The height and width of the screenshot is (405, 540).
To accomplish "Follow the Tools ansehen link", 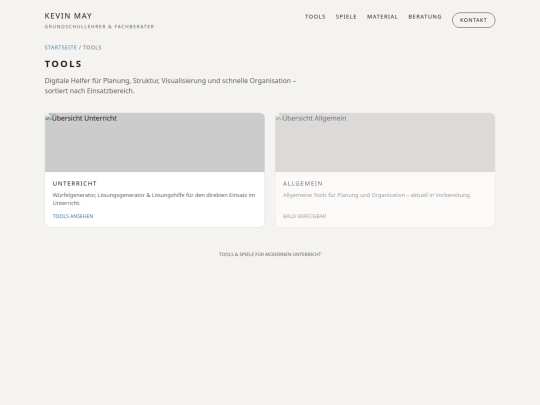I will 73,216.
